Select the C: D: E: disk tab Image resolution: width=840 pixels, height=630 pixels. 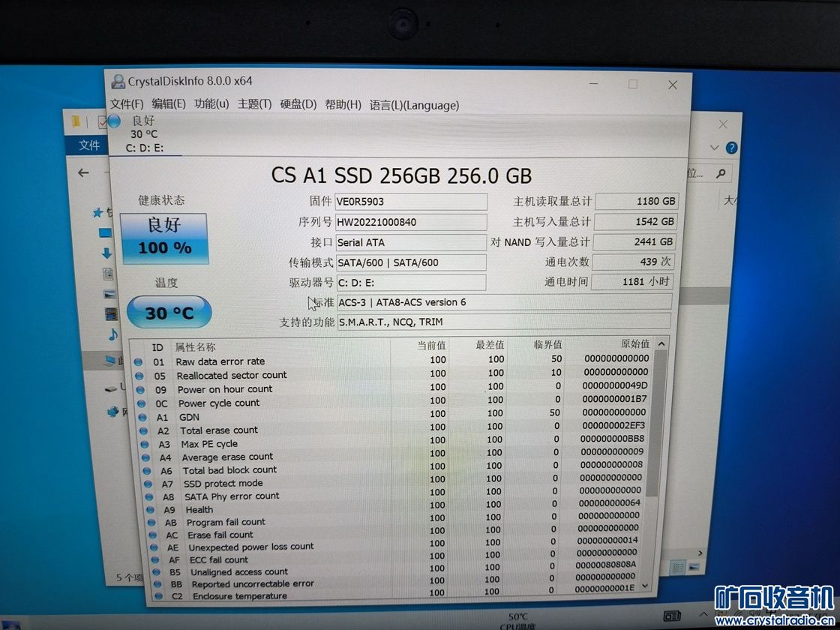pyautogui.click(x=145, y=134)
